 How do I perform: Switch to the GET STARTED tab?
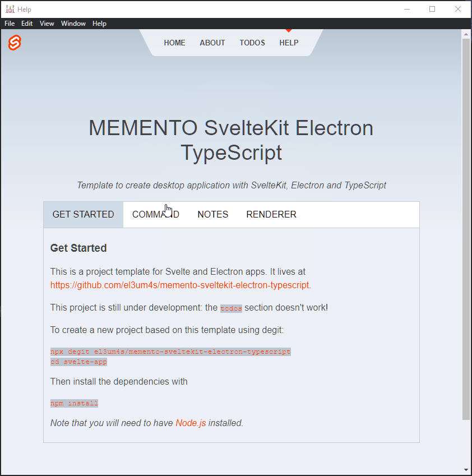pyautogui.click(x=83, y=214)
